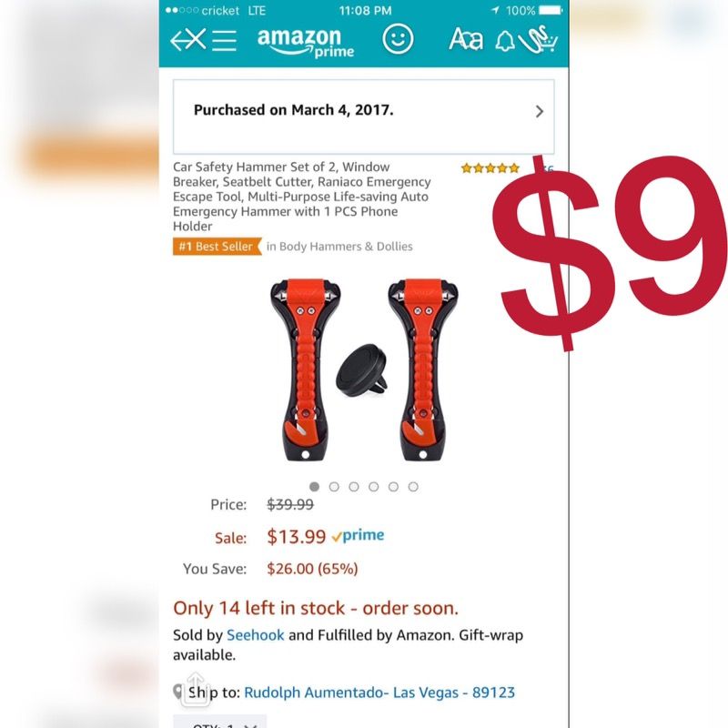Open the Aa text size icon
This screenshot has width=728, height=728.
point(466,39)
